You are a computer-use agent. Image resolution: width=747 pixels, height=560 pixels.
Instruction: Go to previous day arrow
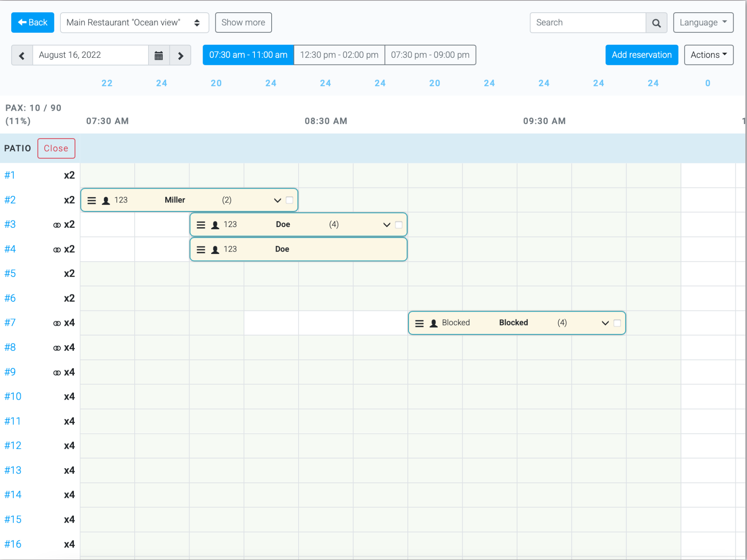pos(22,55)
